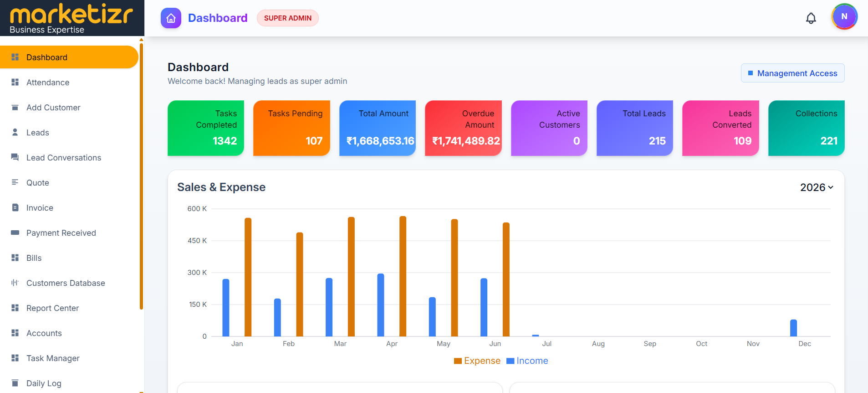
Task: Open the Active Customers card
Action: (549, 128)
